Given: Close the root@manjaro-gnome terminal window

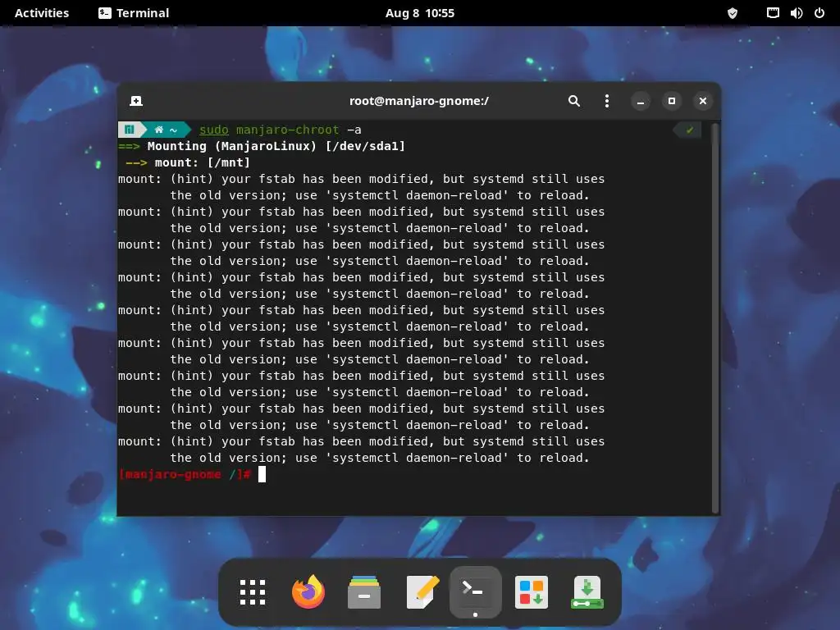Looking at the screenshot, I should [x=702, y=101].
